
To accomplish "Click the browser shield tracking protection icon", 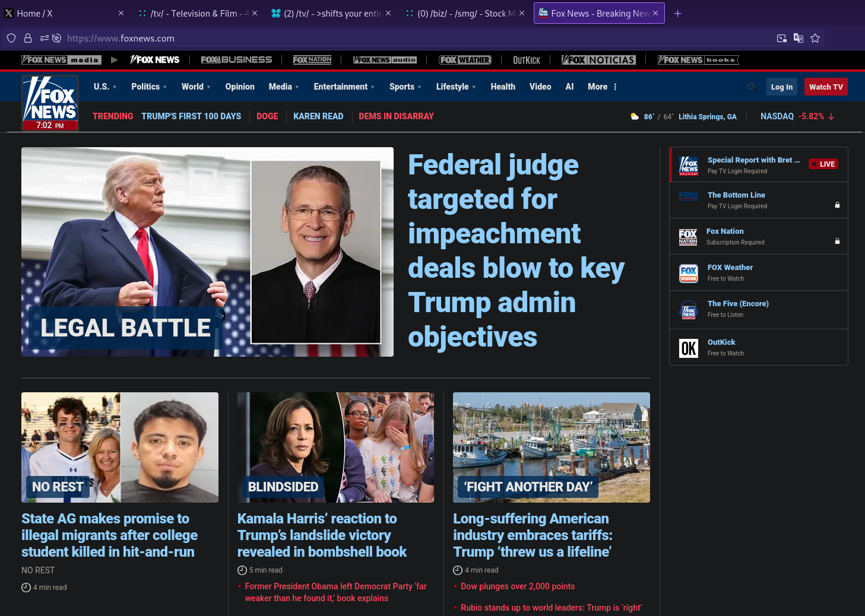I will 11,38.
